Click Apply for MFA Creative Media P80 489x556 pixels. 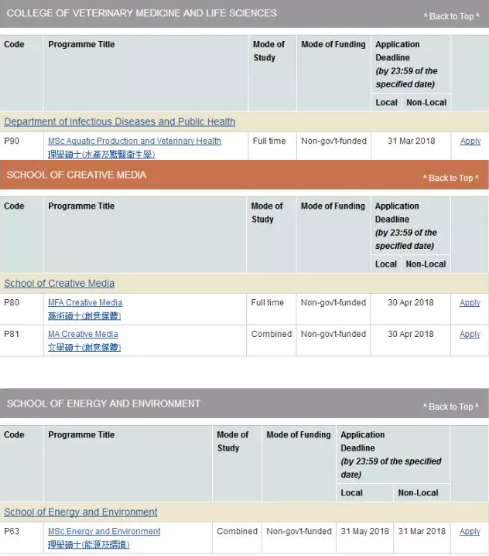pyautogui.click(x=469, y=302)
